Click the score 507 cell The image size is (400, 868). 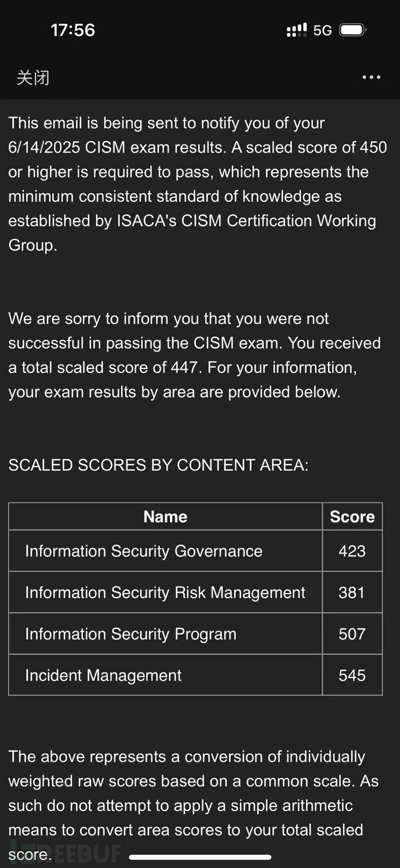(x=352, y=634)
